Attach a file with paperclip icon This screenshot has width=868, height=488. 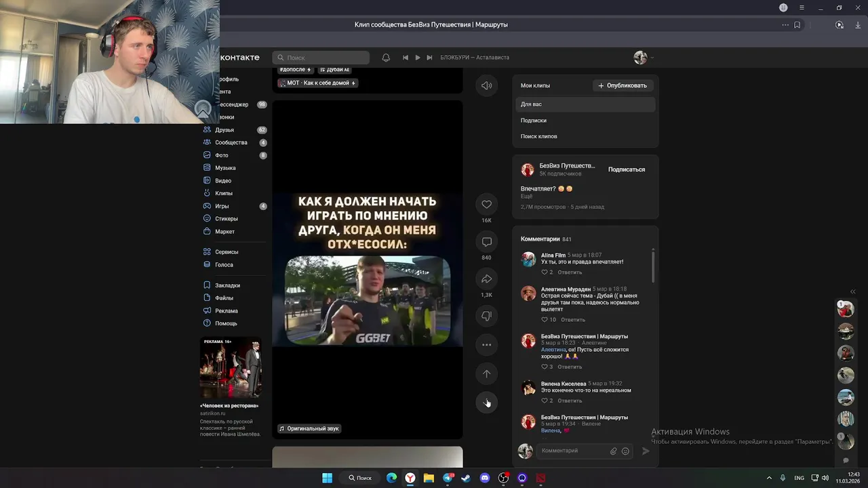[613, 451]
